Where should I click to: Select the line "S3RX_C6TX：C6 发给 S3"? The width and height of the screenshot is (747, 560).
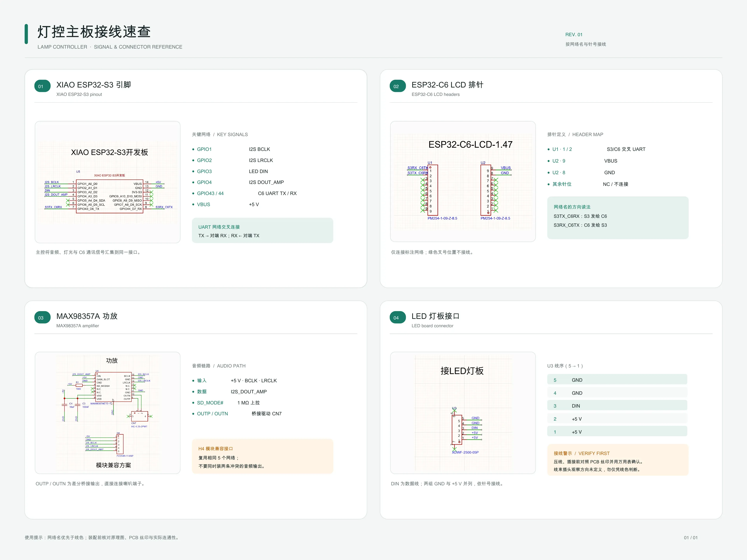tap(580, 225)
